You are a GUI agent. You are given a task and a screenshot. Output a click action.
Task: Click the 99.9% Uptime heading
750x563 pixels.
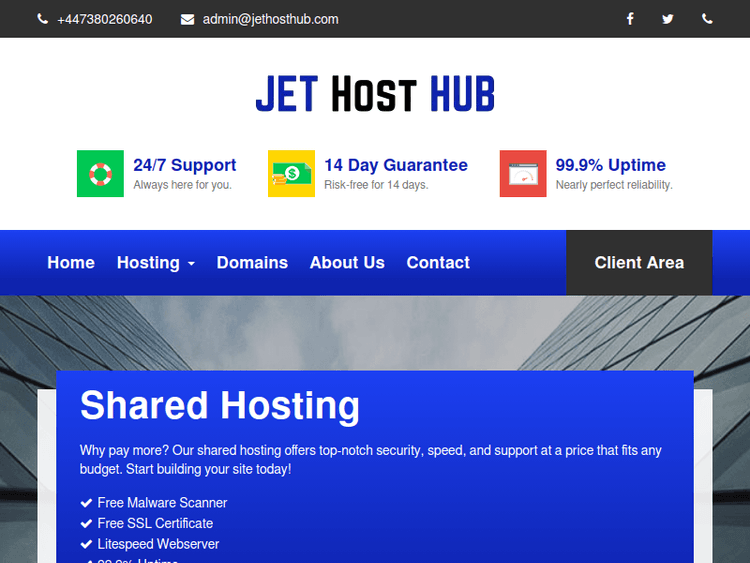point(611,165)
